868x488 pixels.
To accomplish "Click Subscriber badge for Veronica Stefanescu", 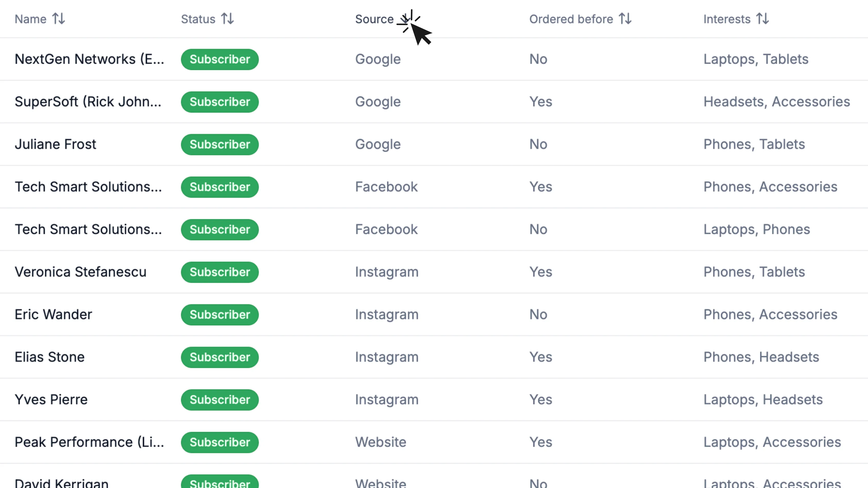I will tap(220, 272).
